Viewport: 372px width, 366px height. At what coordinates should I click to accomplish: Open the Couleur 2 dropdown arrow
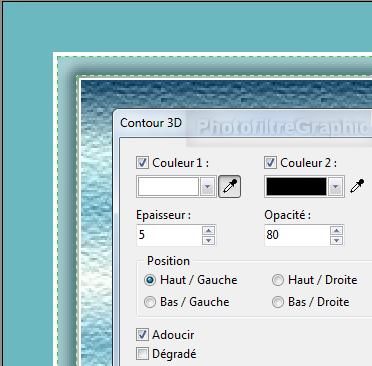pyautogui.click(x=335, y=187)
